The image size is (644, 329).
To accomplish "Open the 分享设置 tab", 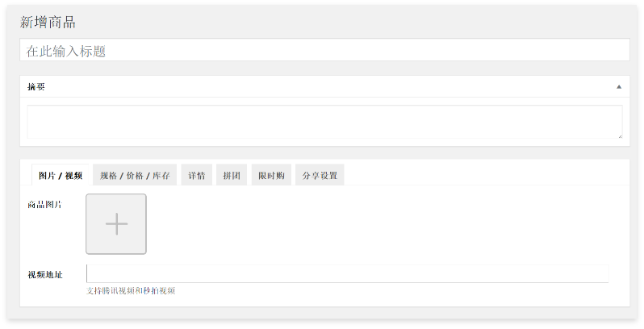I will tap(320, 175).
